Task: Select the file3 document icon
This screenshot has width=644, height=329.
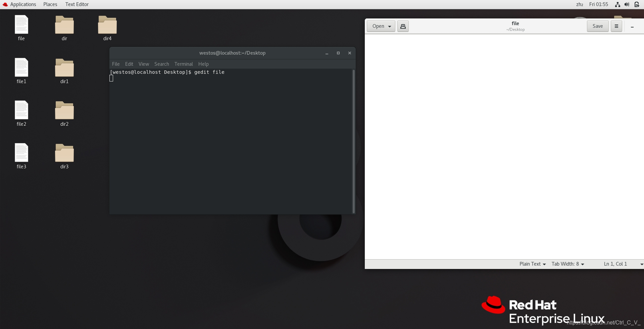Action: tap(21, 153)
